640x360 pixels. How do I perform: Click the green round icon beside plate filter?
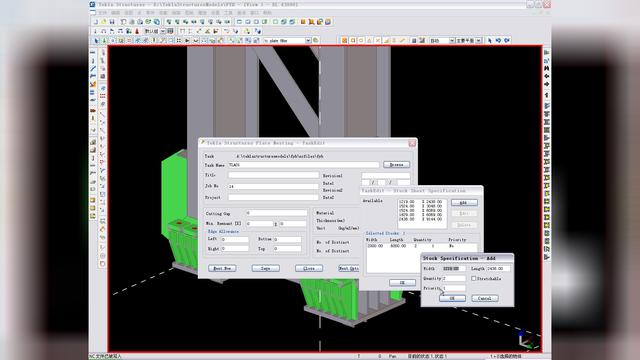point(316,40)
